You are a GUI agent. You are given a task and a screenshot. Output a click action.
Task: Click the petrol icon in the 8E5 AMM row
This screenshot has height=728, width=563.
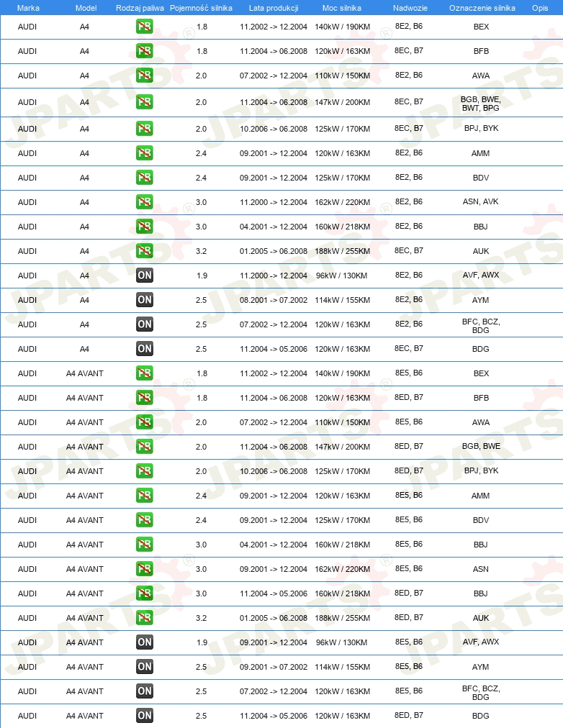point(145,496)
